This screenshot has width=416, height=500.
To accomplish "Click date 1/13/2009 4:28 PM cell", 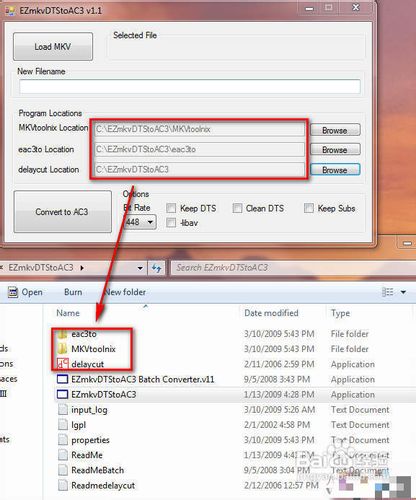I will coord(279,394).
